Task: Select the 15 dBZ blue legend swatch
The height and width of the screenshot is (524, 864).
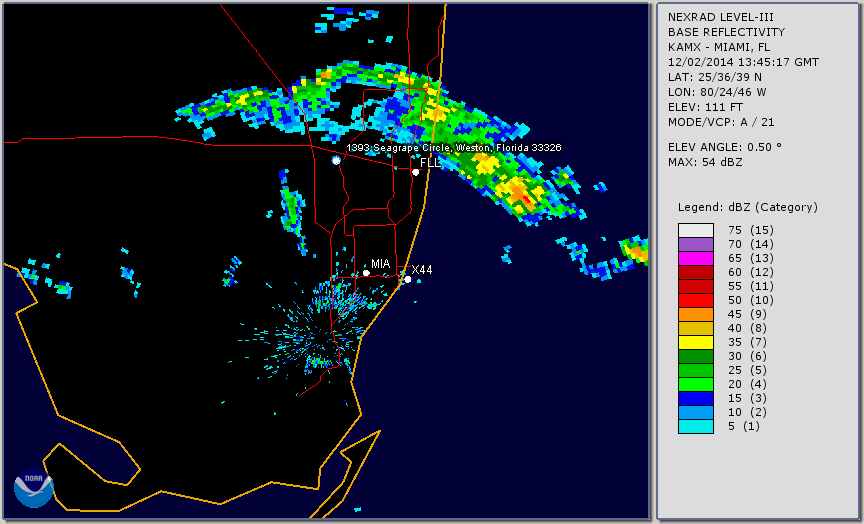Action: tap(696, 398)
